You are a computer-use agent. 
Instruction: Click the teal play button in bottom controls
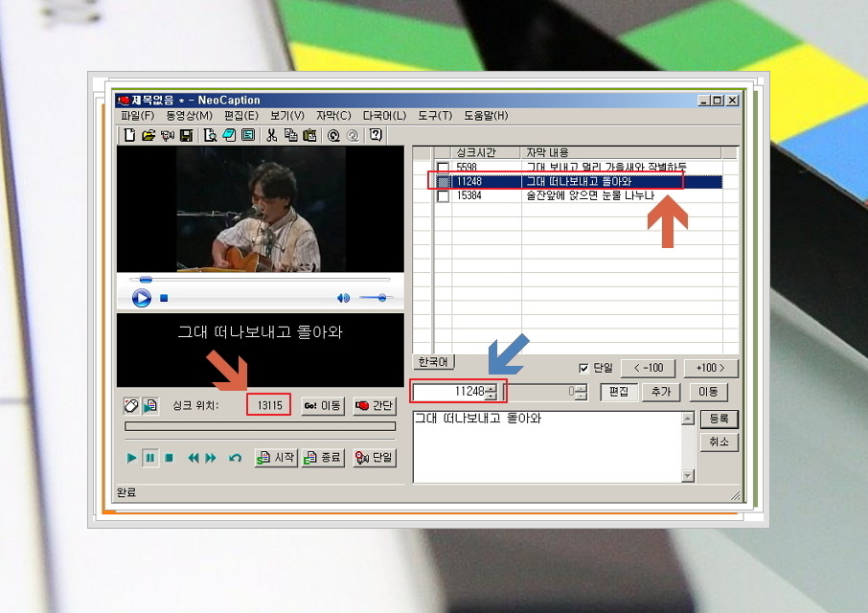click(x=131, y=458)
